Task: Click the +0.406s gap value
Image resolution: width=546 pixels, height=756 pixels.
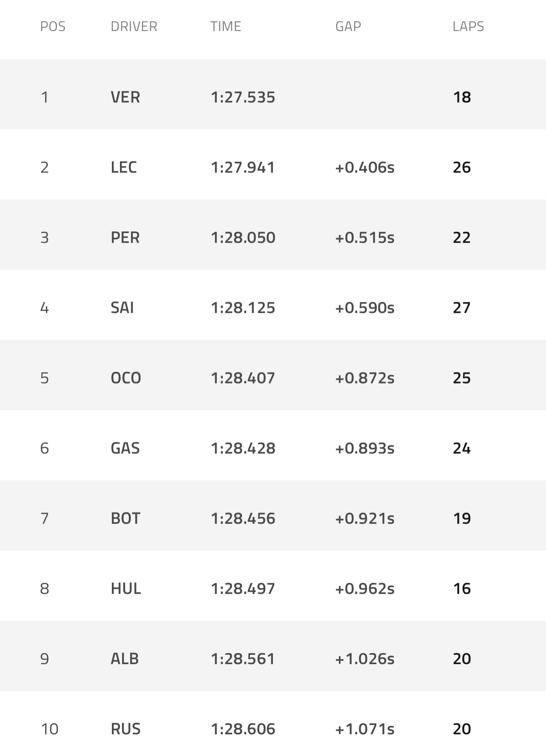Action: [364, 168]
